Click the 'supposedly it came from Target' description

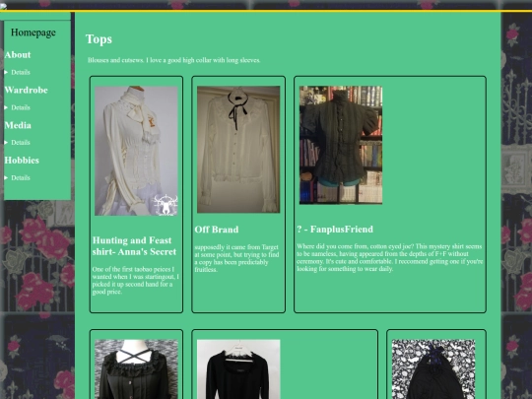[x=236, y=258]
